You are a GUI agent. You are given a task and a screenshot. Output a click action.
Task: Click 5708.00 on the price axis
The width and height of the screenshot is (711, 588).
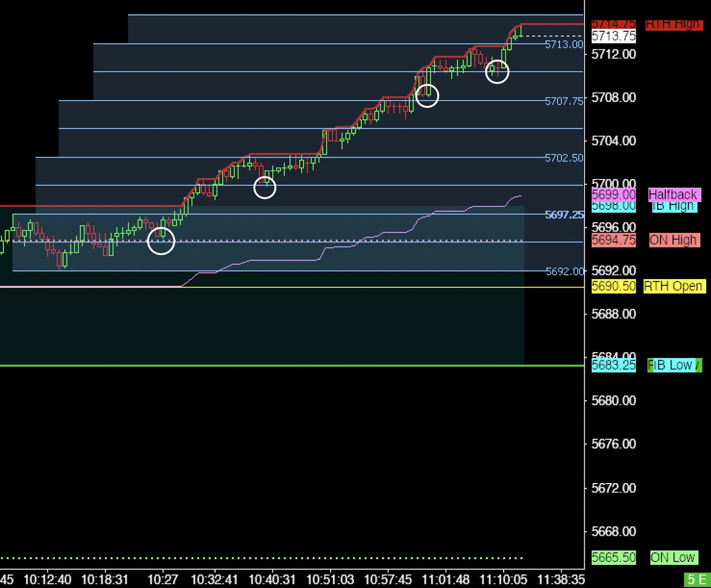coord(614,97)
